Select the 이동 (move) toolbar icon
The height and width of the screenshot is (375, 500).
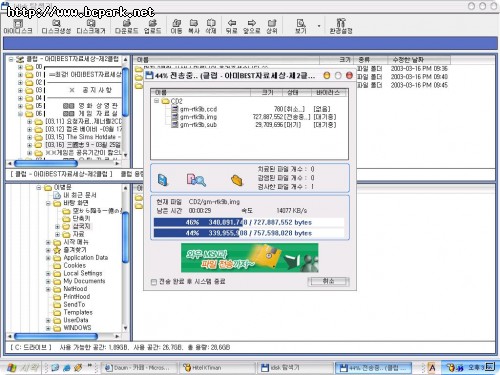[176, 23]
